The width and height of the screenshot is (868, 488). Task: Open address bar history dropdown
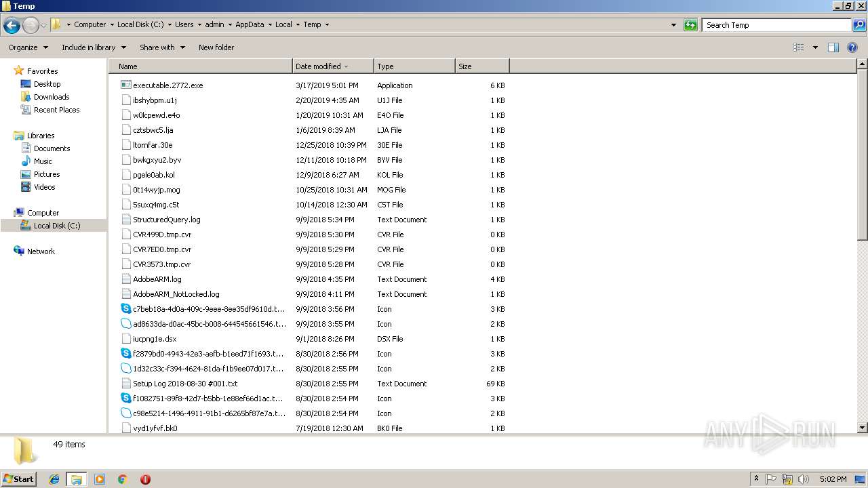coord(673,25)
